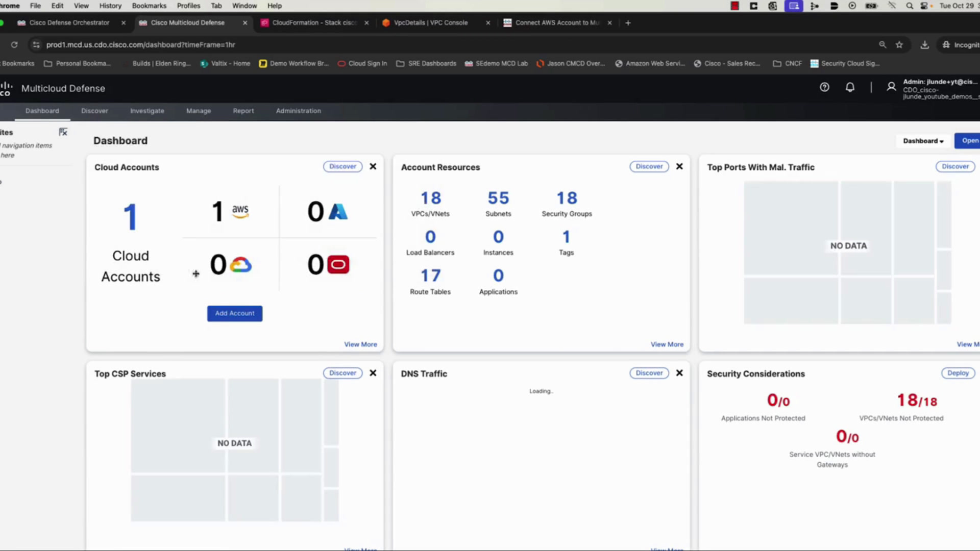Click the AWS logo in Cloud Accounts
Screen dimensions: 980x551
240,211
